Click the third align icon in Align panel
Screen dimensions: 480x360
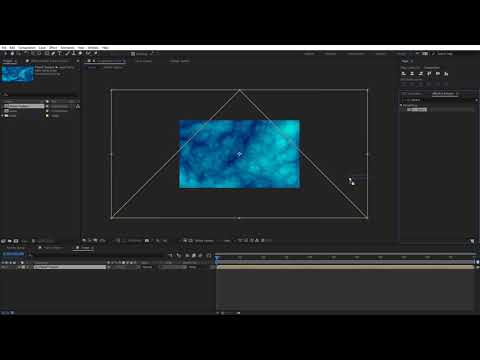(x=421, y=74)
